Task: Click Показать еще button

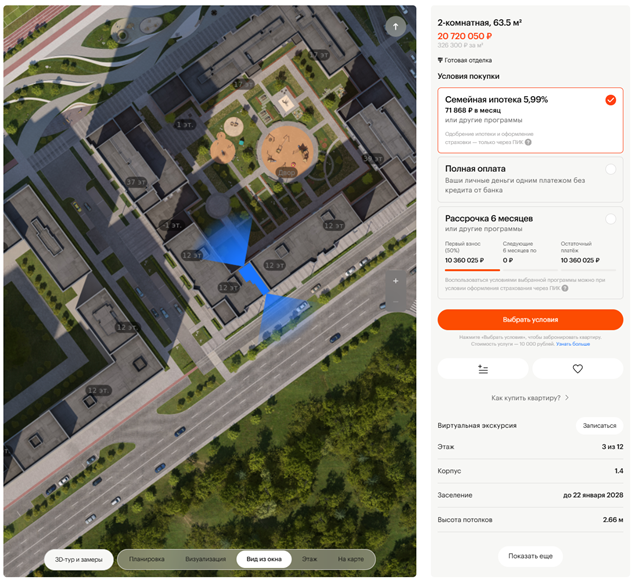Action: pyautogui.click(x=530, y=556)
